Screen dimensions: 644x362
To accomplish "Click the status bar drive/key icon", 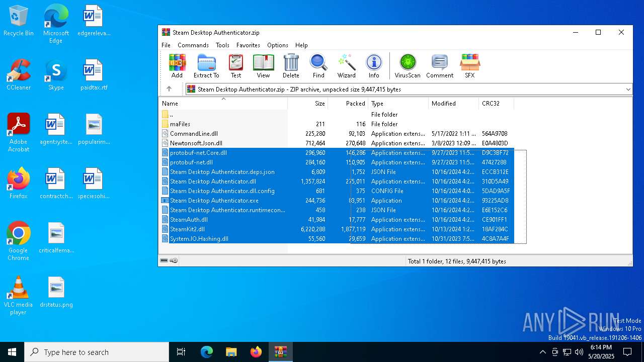I will pos(169,261).
